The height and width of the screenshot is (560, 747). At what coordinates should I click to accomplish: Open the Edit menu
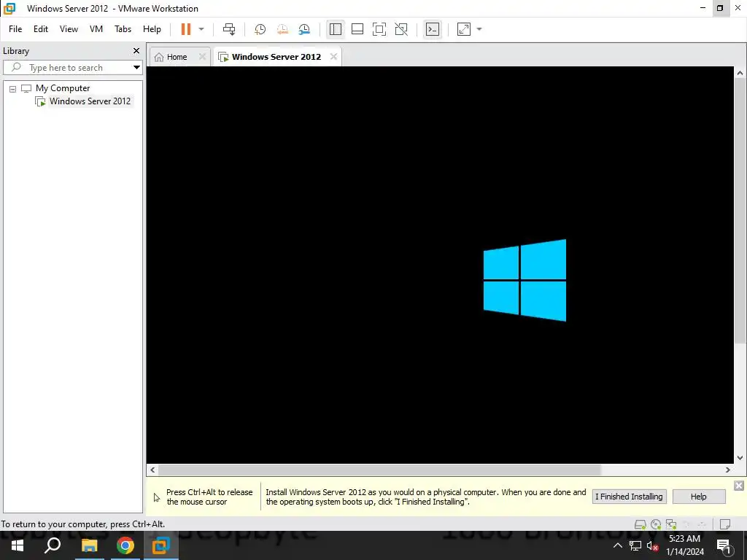tap(41, 29)
